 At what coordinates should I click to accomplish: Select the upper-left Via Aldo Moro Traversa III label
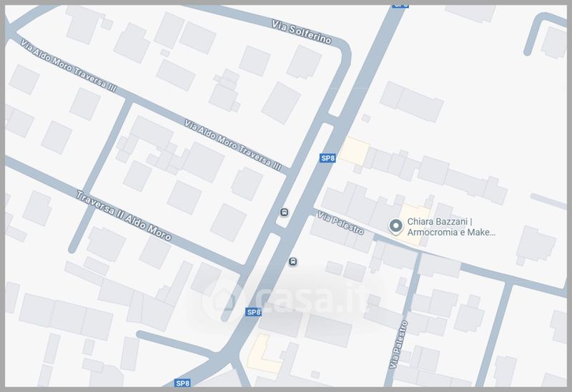coord(69,65)
